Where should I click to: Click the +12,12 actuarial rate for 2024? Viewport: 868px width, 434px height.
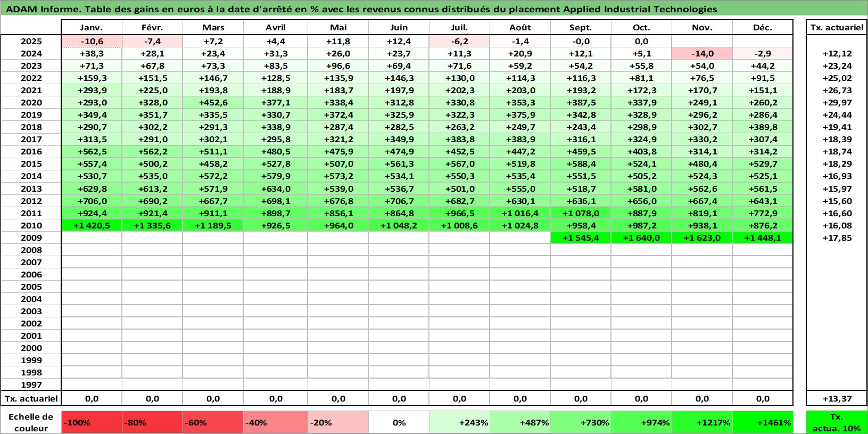coord(837,53)
